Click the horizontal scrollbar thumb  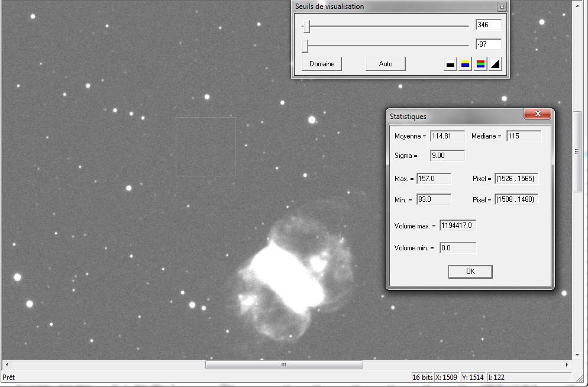tap(284, 365)
